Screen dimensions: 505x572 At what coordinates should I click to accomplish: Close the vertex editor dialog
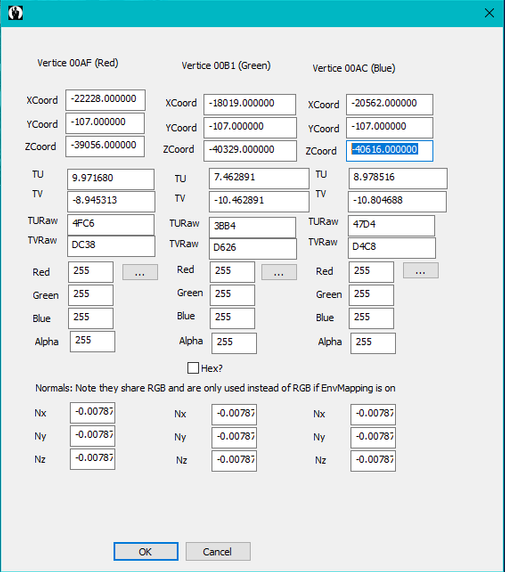489,13
